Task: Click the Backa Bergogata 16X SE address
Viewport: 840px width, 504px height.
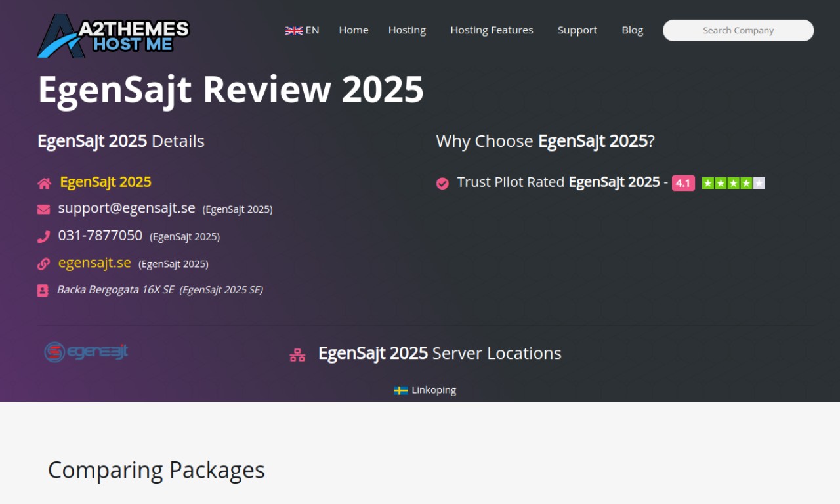Action: click(115, 289)
